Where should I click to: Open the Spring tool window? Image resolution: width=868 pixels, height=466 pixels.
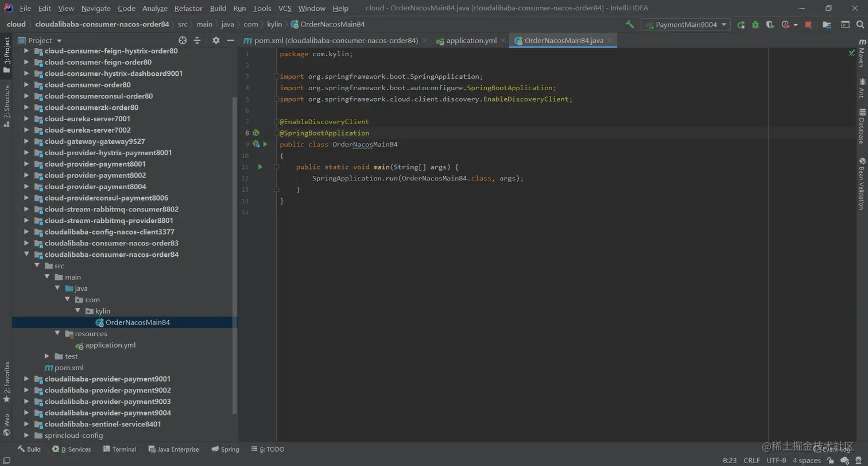pyautogui.click(x=225, y=449)
